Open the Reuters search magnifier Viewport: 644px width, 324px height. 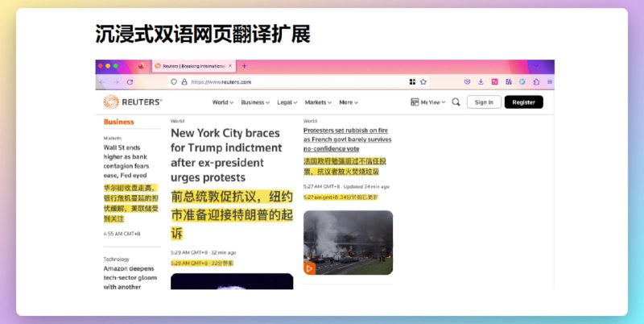[456, 102]
